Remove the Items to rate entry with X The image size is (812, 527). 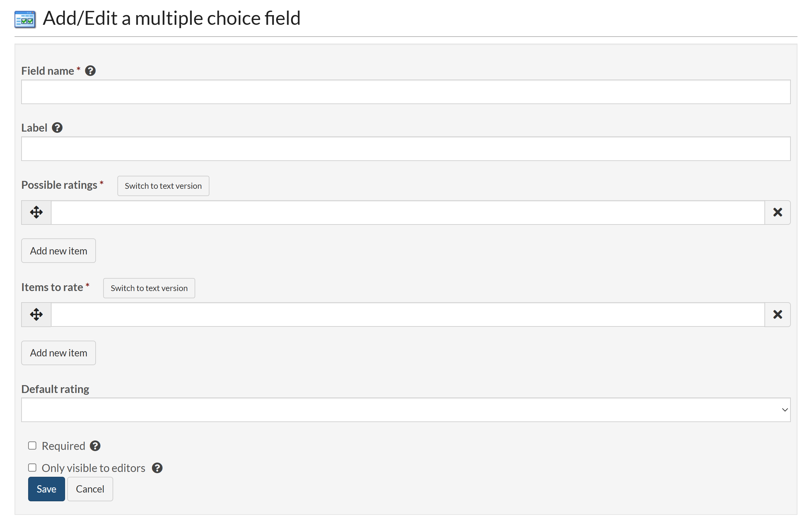pyautogui.click(x=777, y=314)
